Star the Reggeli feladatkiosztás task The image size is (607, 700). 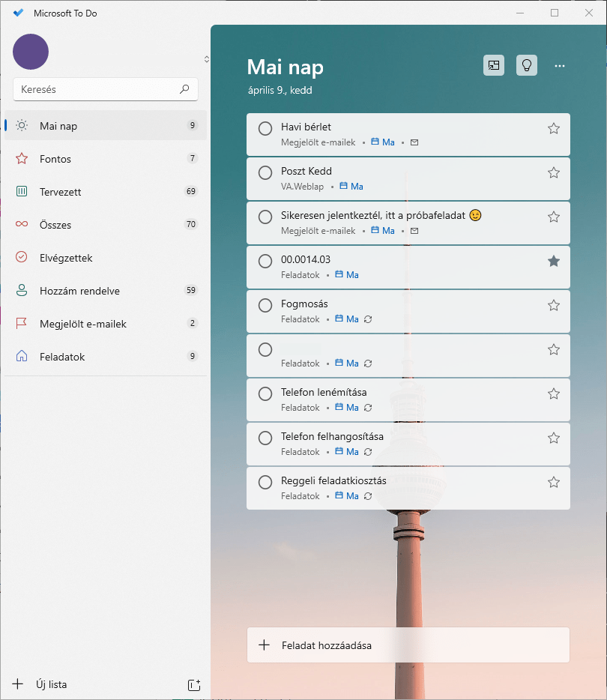(554, 482)
